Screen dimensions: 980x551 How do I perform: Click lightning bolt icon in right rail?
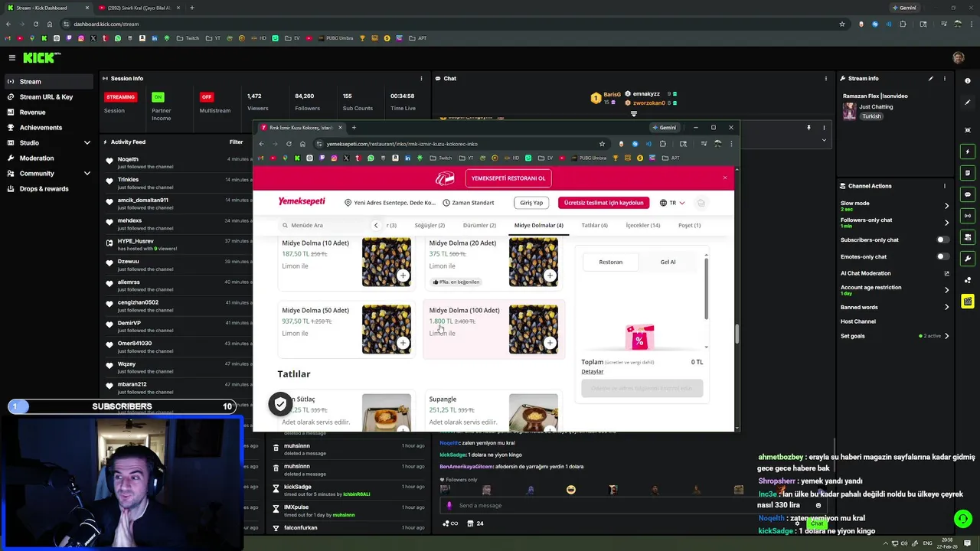[968, 152]
